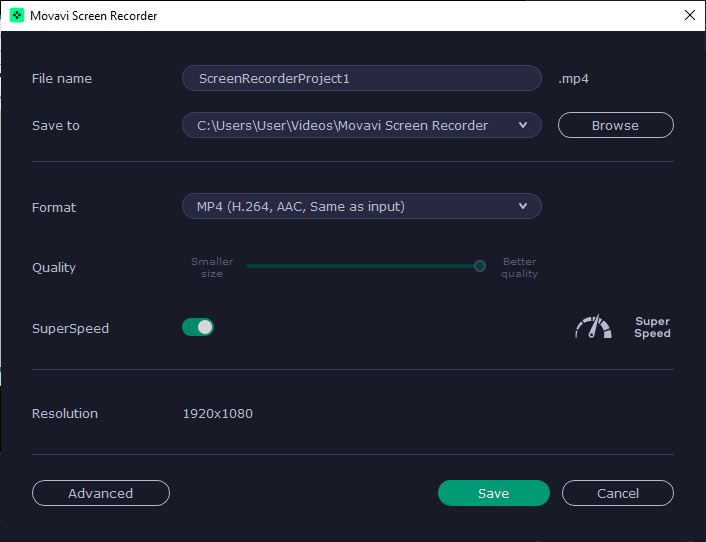
Task: Close the Movavi Screen Recorder dialog
Action: coord(689,15)
